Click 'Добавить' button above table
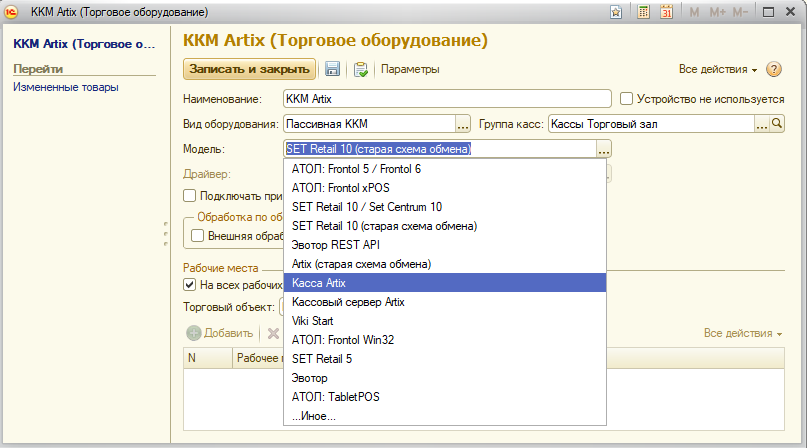This screenshot has width=807, height=448. [220, 333]
